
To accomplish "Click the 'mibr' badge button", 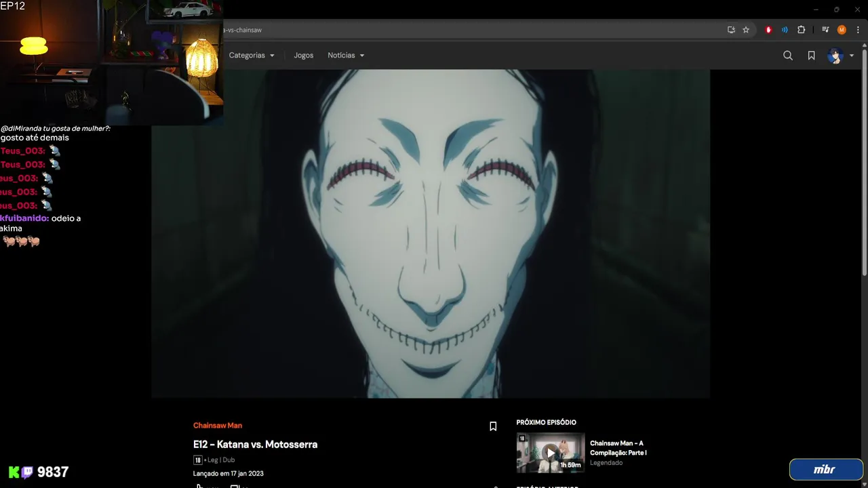I will [x=826, y=470].
